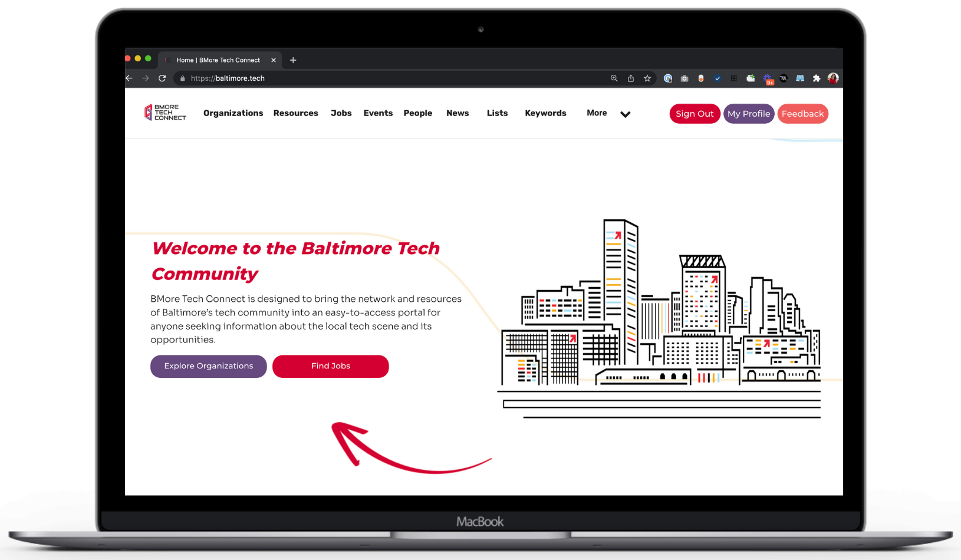Go back with the browser back arrow

pyautogui.click(x=129, y=78)
